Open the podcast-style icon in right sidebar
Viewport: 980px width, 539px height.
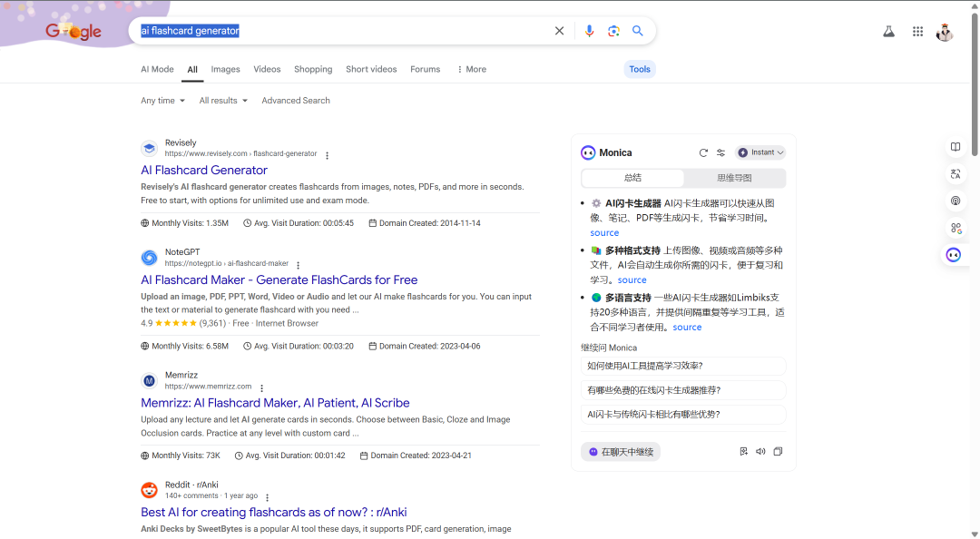tap(955, 201)
